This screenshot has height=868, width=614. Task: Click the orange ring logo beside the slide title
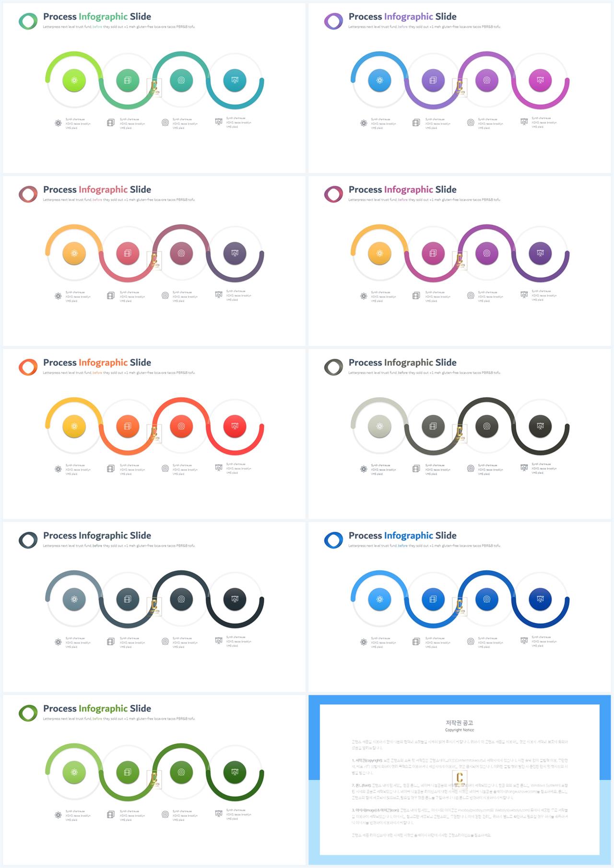pos(28,367)
